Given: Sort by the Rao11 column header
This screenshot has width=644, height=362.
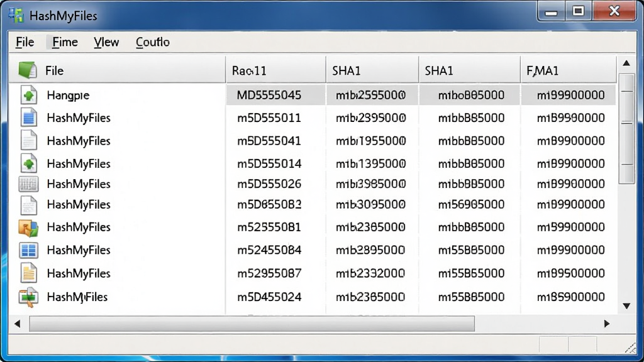Looking at the screenshot, I should 275,70.
